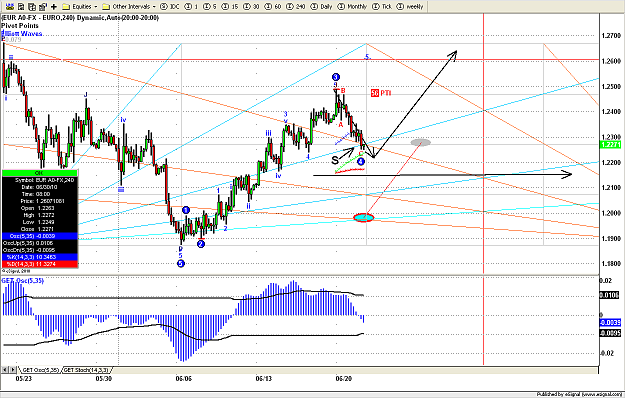Click the Close 1.2271 value
The image size is (625, 398).
(46, 229)
